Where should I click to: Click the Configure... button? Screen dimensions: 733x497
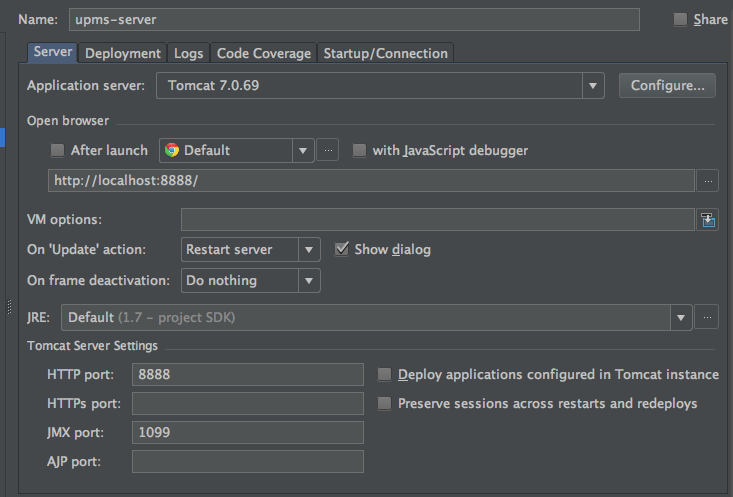coord(667,86)
